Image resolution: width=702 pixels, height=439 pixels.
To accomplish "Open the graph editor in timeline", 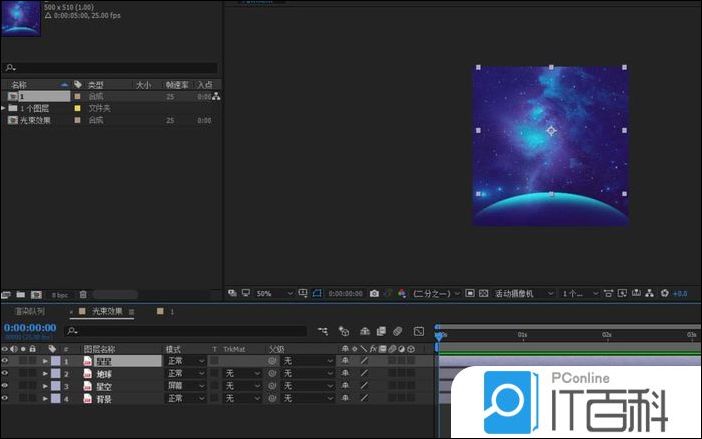I will [418, 330].
